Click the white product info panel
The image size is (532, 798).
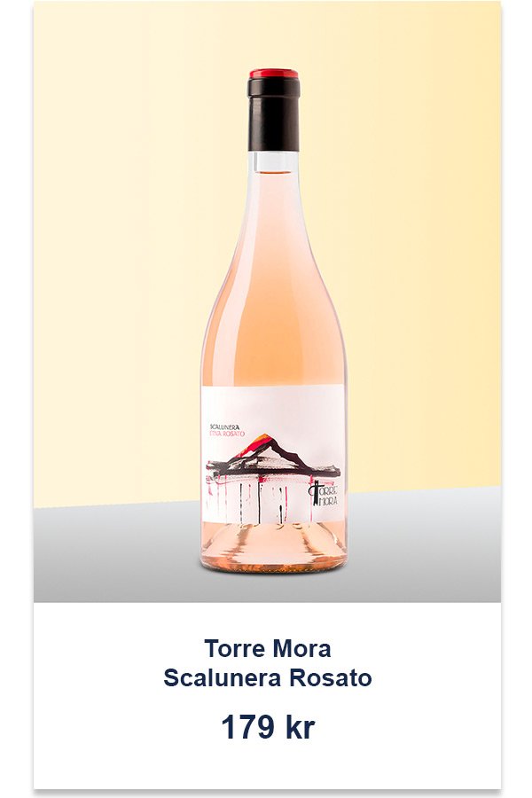click(x=267, y=695)
